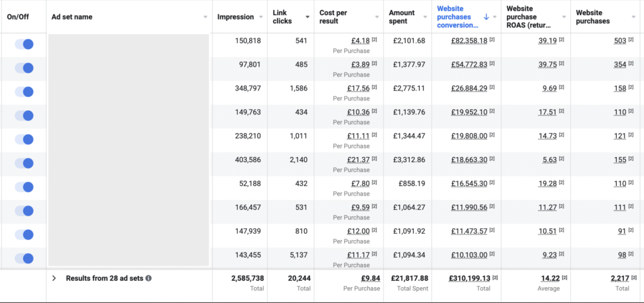Open the Link clicks column dropdown arrow
Screen dimensions: 644x303
tap(308, 17)
